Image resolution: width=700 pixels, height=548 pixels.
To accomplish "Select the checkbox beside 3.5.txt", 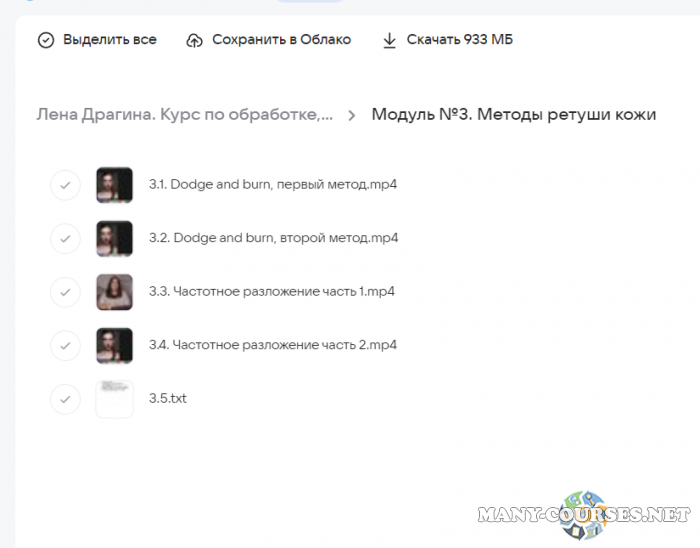I will click(x=65, y=399).
